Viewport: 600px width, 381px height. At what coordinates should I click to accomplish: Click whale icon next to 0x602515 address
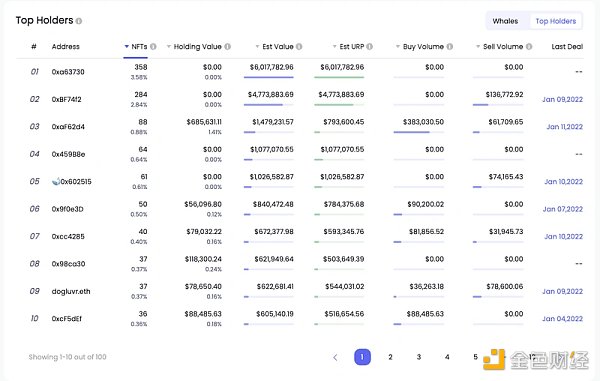(x=56, y=181)
